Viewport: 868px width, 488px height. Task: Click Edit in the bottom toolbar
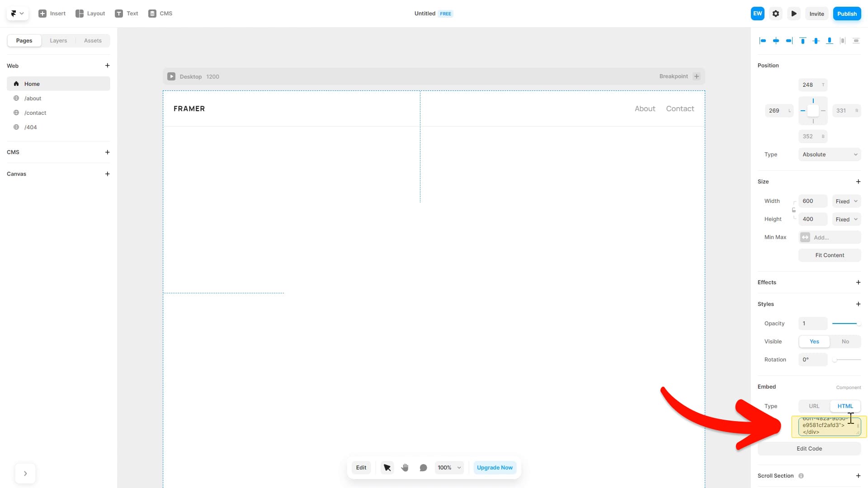[x=361, y=468]
